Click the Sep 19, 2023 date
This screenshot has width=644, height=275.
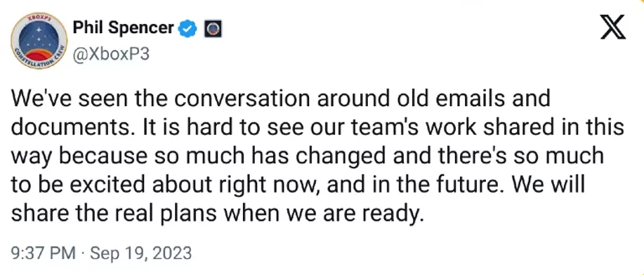pyautogui.click(x=141, y=252)
